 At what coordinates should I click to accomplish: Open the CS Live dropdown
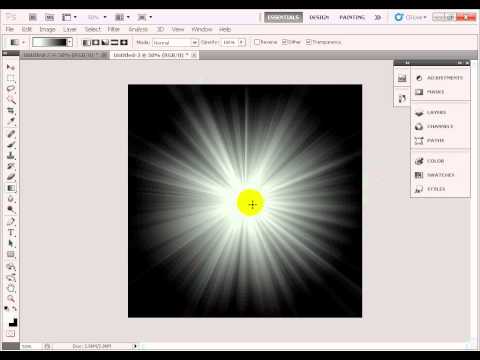[x=411, y=17]
